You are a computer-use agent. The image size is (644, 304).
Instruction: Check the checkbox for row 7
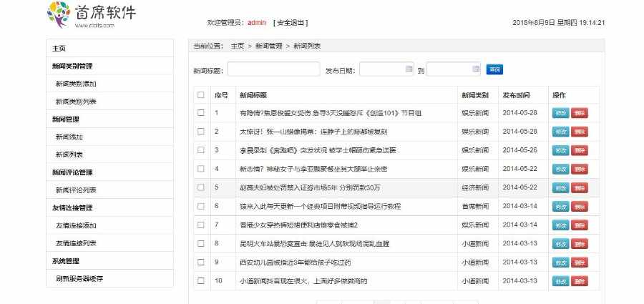[x=201, y=225]
